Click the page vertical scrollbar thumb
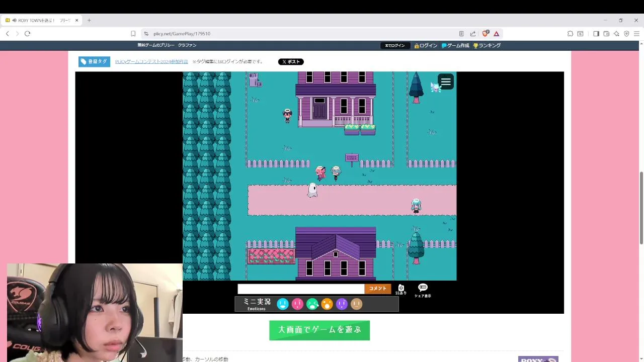 [x=641, y=207]
